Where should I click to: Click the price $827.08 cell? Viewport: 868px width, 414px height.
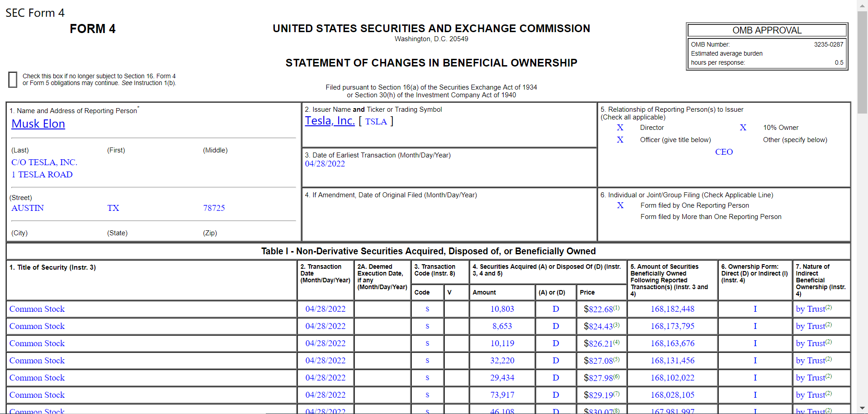(602, 361)
